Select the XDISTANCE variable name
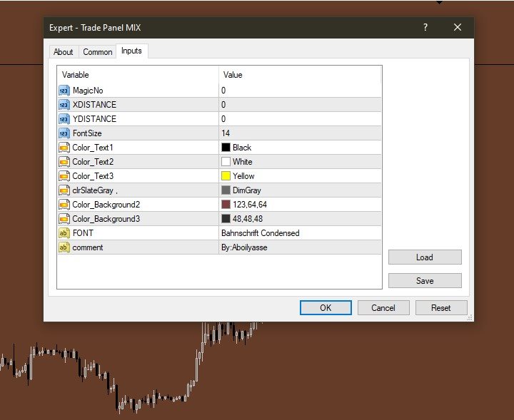 (94, 105)
